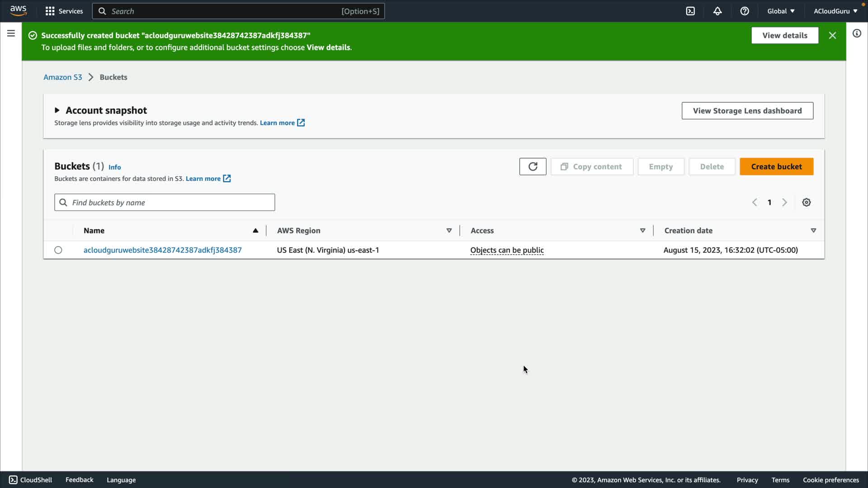Open the Services menu
Screen dimensions: 868x488
click(64, 11)
